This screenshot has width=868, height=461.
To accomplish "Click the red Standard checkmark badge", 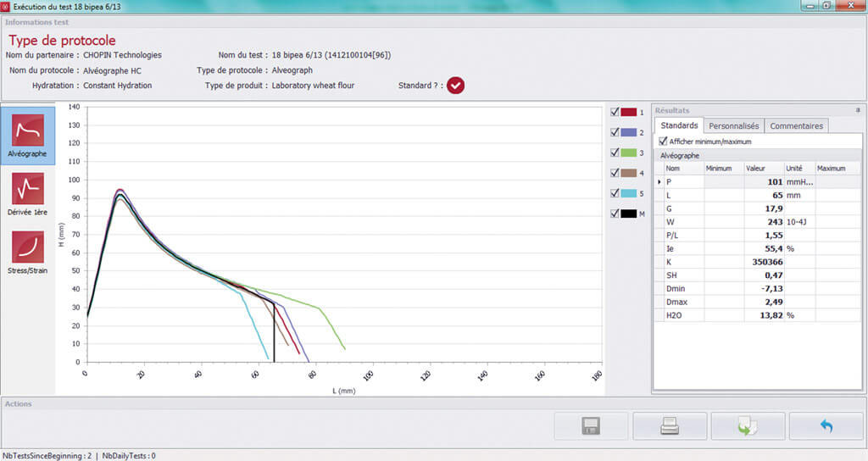I will 456,86.
